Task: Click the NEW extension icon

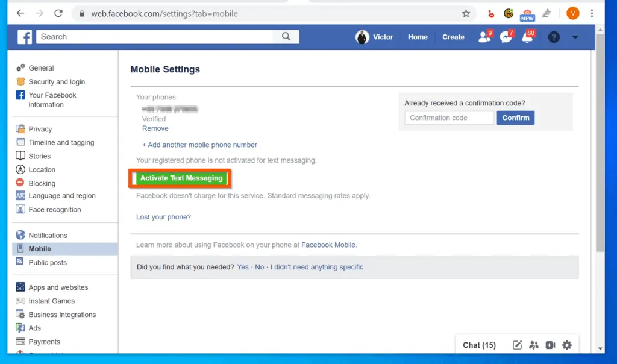Action: click(x=527, y=14)
